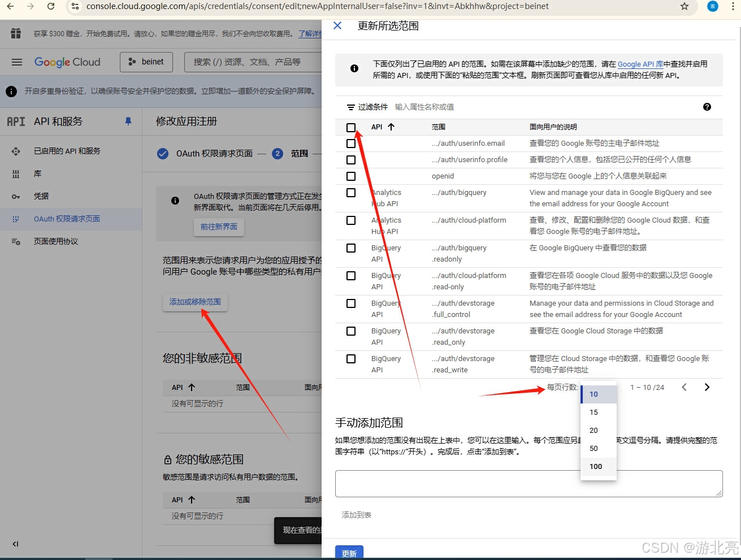
Task: Select 50 rows per page option
Action: point(599,449)
